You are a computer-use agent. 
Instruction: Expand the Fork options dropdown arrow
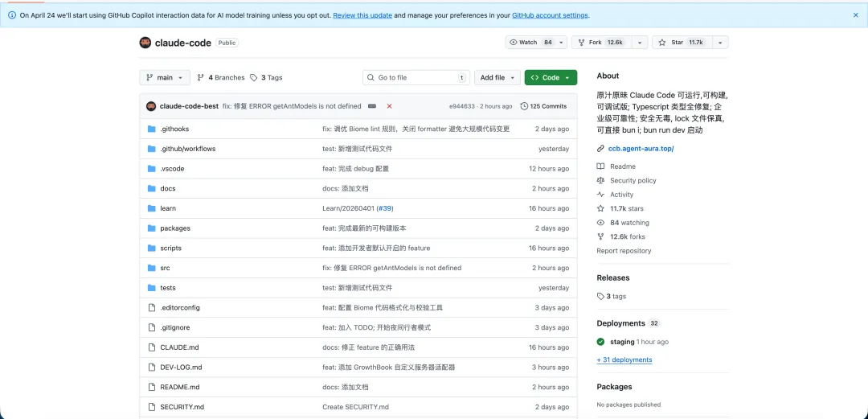(640, 42)
